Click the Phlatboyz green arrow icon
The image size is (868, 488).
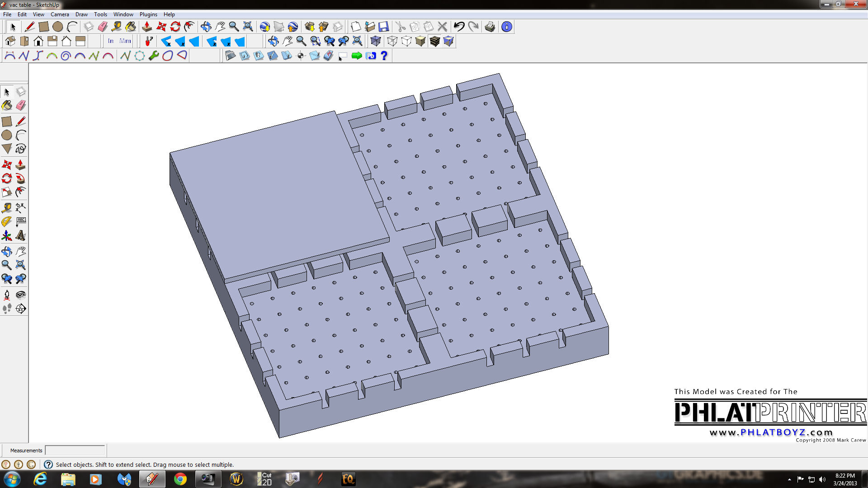(357, 56)
